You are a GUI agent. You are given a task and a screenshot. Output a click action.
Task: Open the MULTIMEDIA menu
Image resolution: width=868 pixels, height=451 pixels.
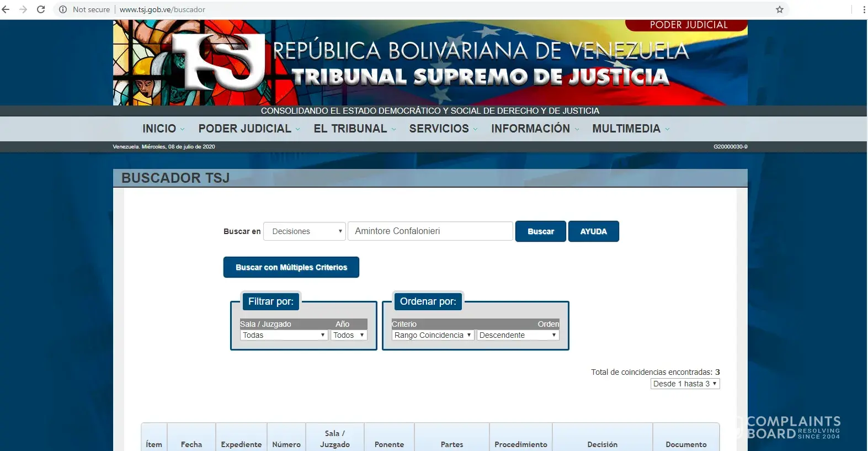coord(631,129)
